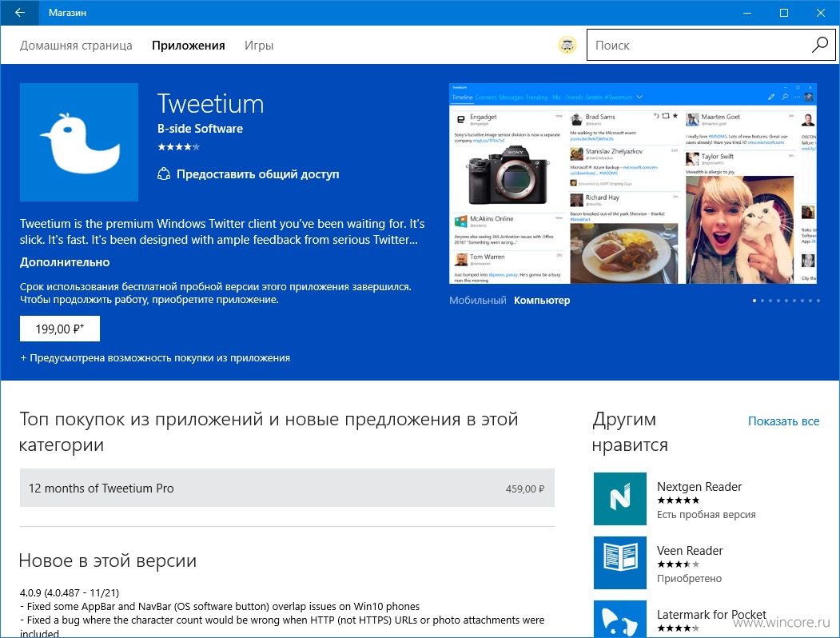Minimize the Магазин window
Viewport: 840px width, 638px height.
click(747, 12)
